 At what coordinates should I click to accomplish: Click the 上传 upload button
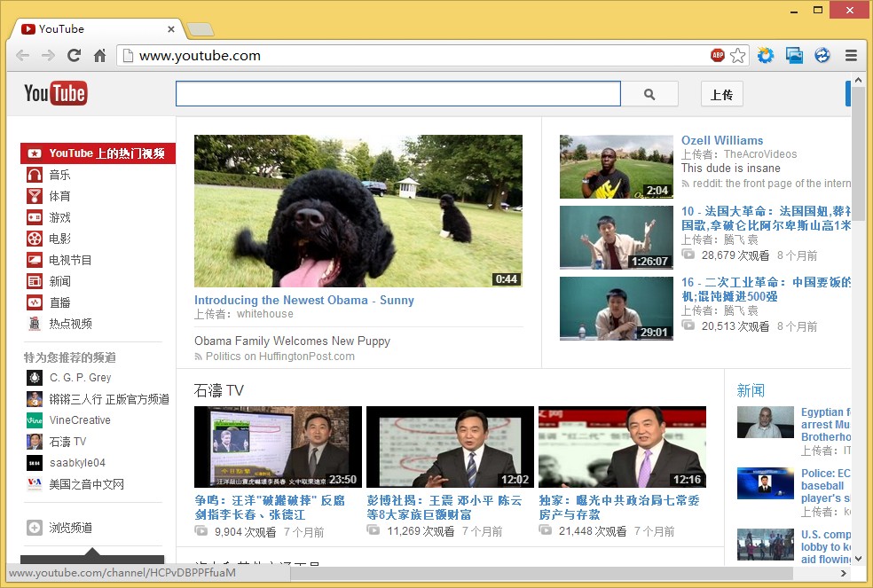tap(721, 95)
